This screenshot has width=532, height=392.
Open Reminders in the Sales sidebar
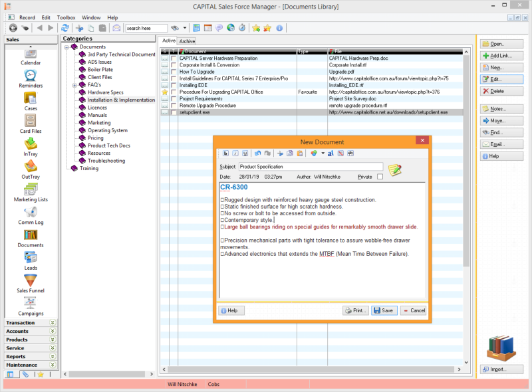pos(31,78)
